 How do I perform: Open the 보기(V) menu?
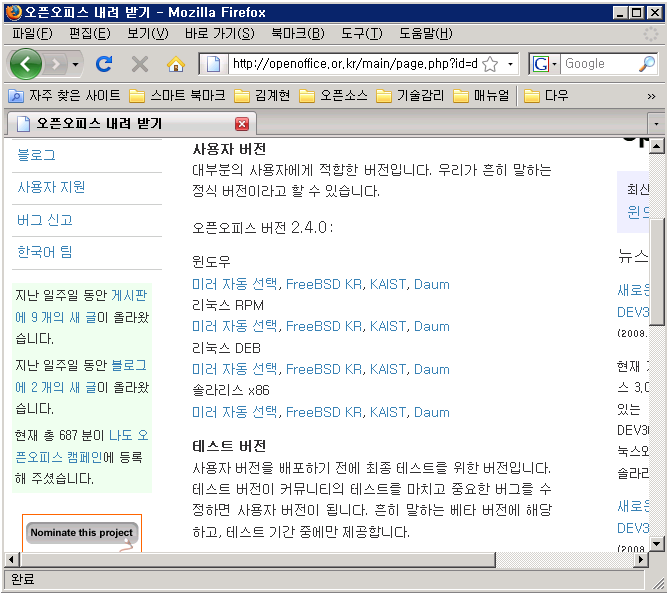147,33
